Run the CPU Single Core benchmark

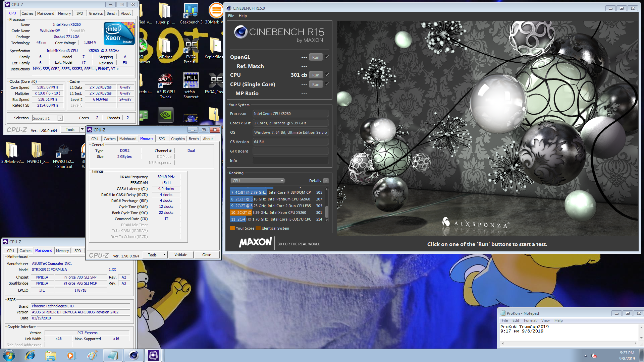[316, 84]
